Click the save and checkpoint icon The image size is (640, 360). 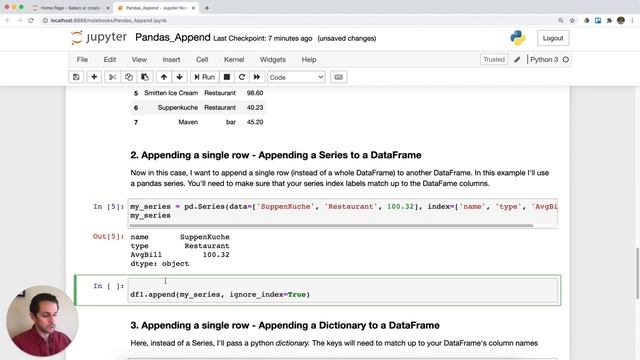(x=76, y=77)
